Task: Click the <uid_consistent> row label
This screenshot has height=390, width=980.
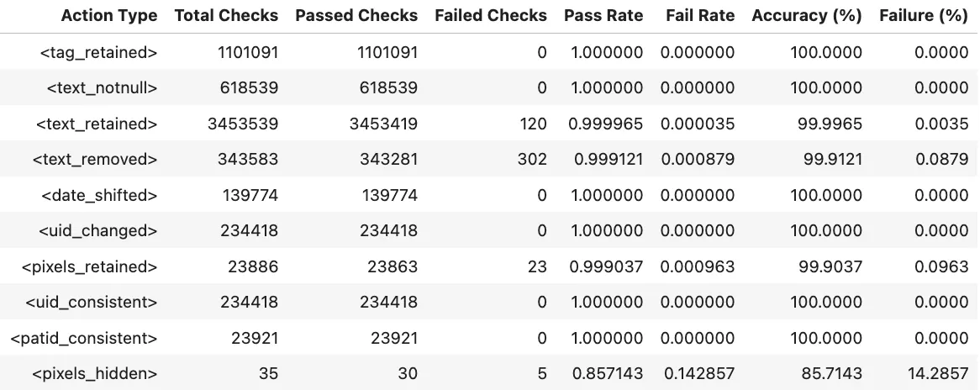Action: click(x=92, y=302)
